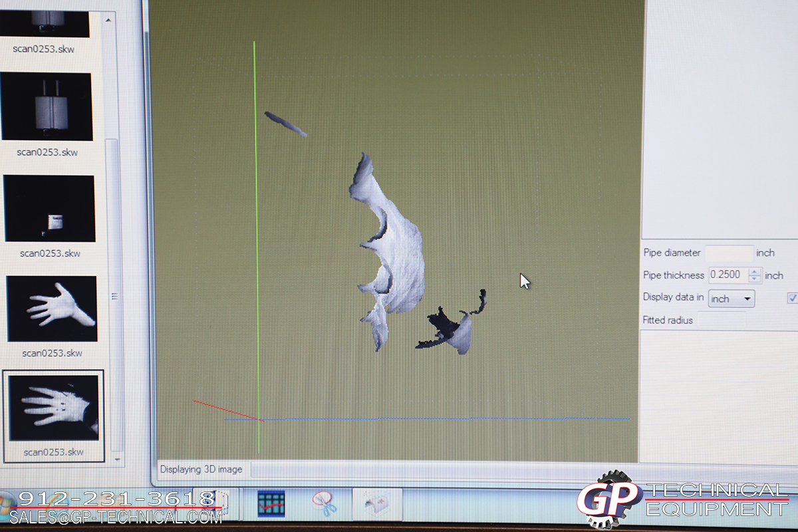Click the scan list scrollbar thumb

pos(114,296)
